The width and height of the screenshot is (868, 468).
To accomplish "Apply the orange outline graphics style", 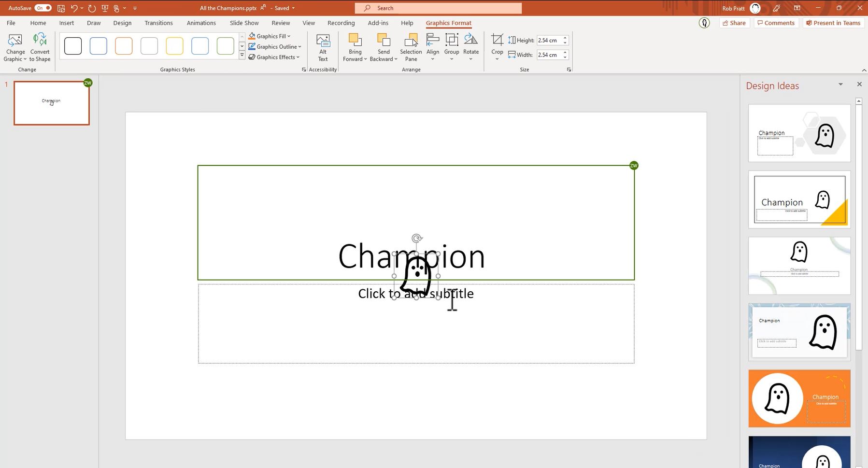I will pyautogui.click(x=124, y=46).
